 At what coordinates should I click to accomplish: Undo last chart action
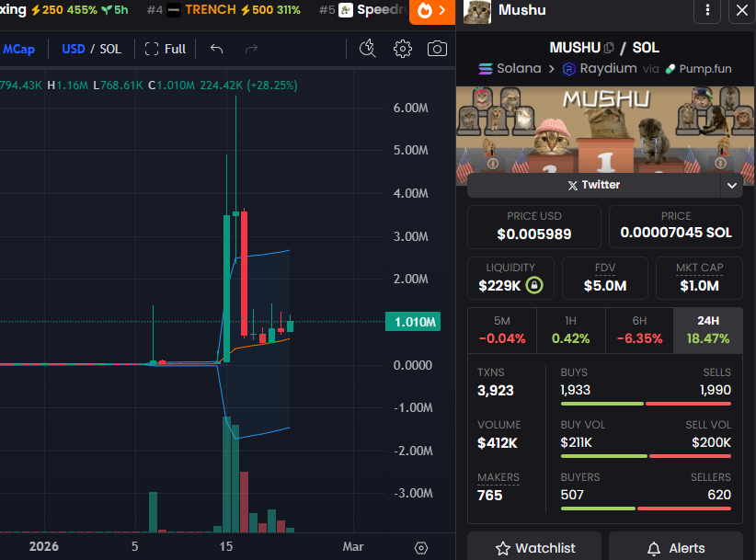[x=216, y=49]
